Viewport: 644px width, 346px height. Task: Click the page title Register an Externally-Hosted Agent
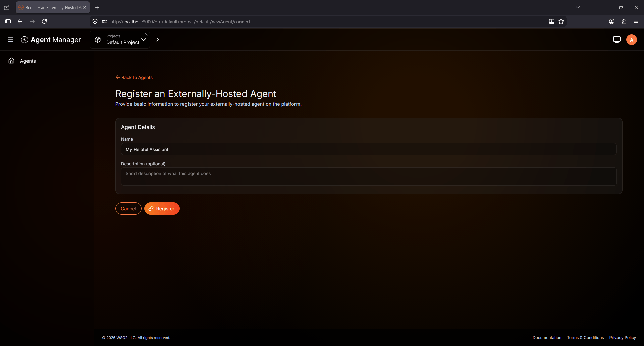coord(196,94)
